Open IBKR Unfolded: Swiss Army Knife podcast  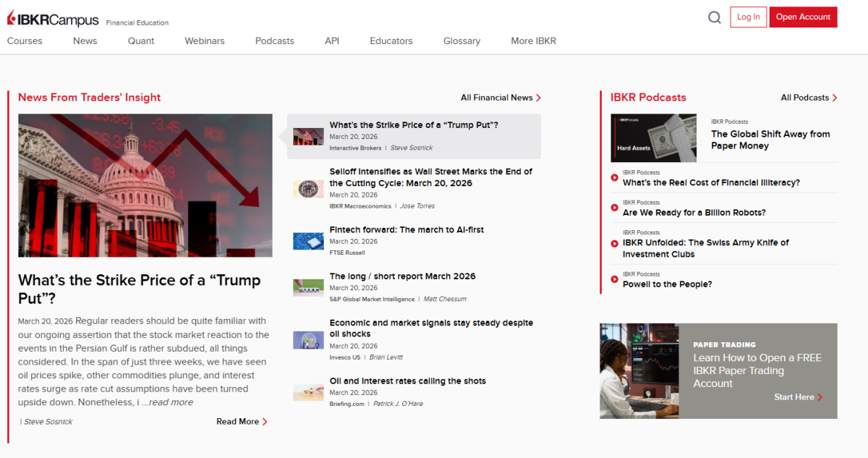[x=706, y=248]
